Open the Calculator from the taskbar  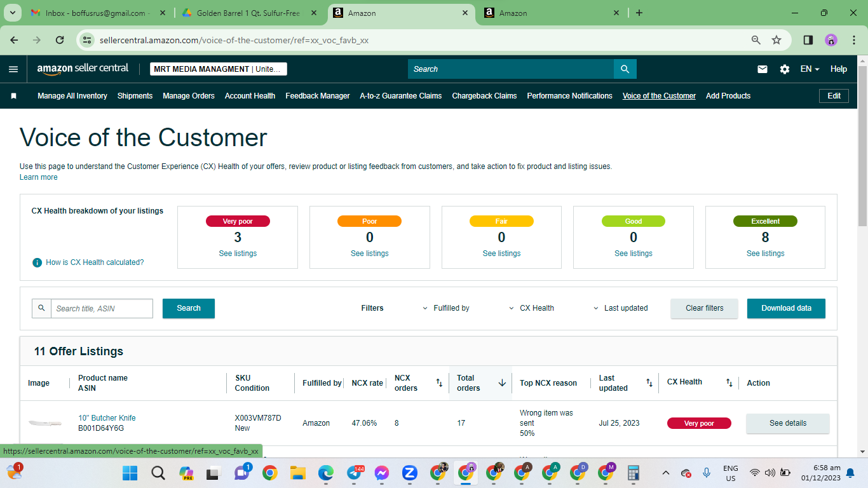click(633, 473)
